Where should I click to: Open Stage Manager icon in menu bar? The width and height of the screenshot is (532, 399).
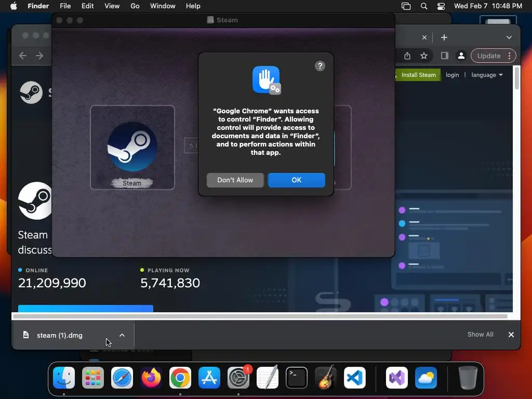tap(406, 6)
